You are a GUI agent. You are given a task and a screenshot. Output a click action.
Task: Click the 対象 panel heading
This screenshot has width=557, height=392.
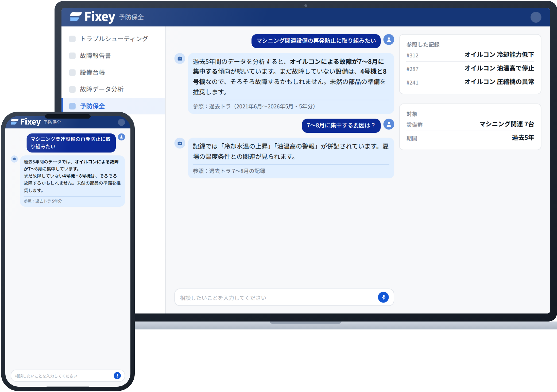click(412, 114)
